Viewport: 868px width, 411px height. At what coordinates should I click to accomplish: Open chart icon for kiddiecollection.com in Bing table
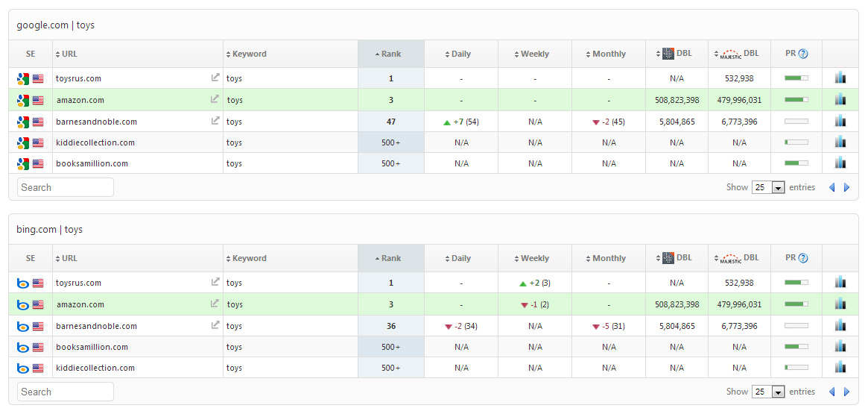(x=840, y=367)
